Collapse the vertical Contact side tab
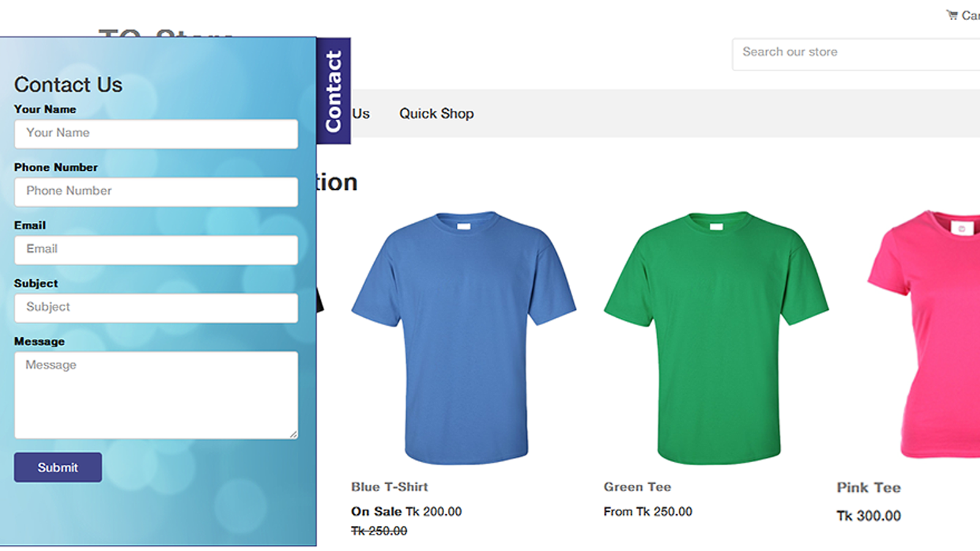This screenshot has height=551, width=980. [333, 91]
